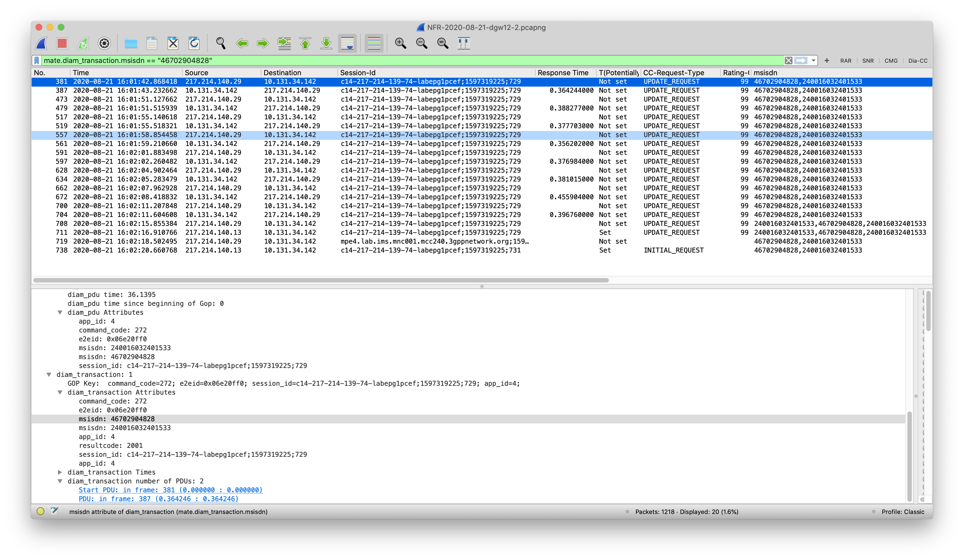This screenshot has width=964, height=560.
Task: Click the stop capture red square icon
Action: tap(62, 43)
